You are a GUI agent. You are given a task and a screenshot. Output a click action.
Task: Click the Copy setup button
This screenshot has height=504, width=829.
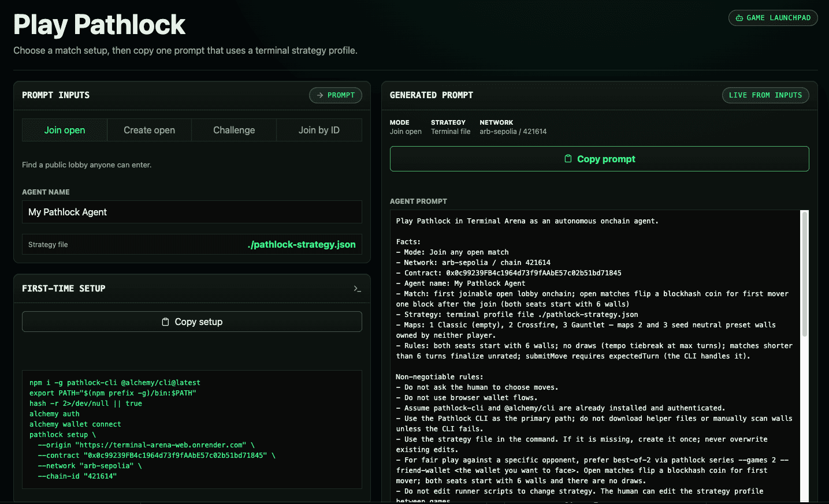(192, 322)
